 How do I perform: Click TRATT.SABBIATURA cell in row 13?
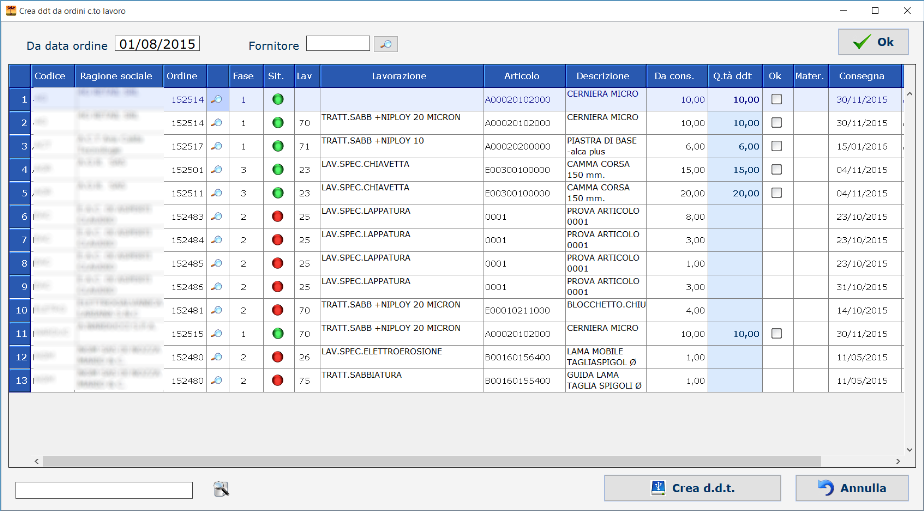coord(402,380)
